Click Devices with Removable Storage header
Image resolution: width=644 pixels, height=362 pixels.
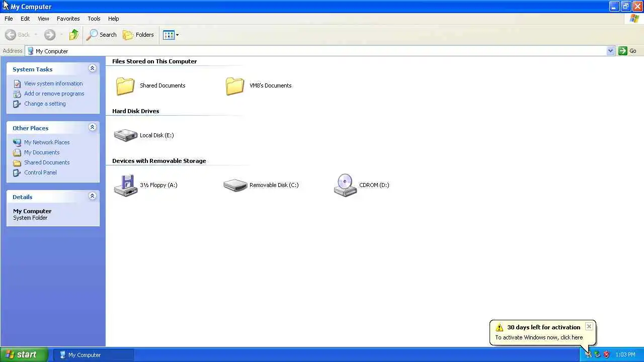click(159, 161)
